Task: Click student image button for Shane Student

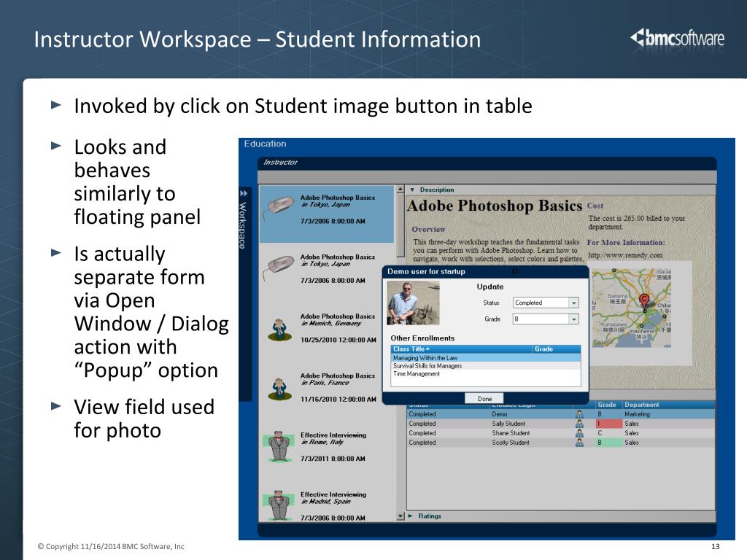Action: (x=579, y=433)
